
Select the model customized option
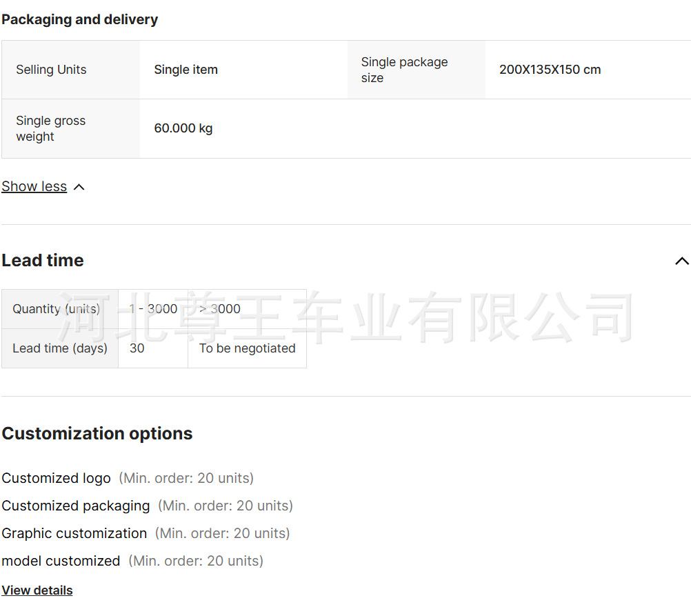[x=61, y=561]
